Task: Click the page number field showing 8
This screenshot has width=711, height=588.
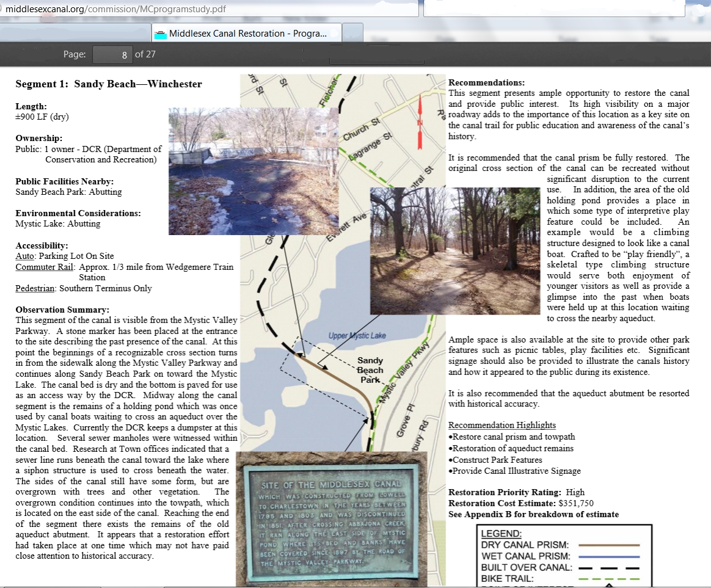Action: [x=112, y=54]
